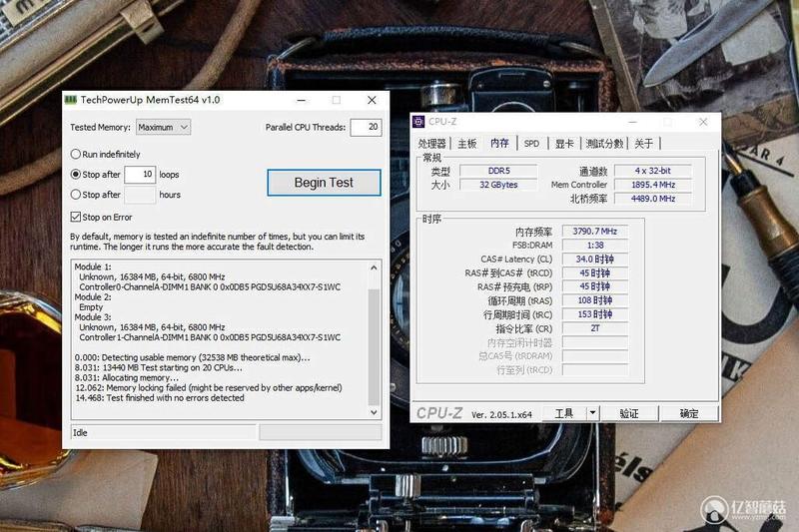Click the 34.0 时钟 CAS Latency value
Viewport: 799px width, 532px height.
coord(594,259)
